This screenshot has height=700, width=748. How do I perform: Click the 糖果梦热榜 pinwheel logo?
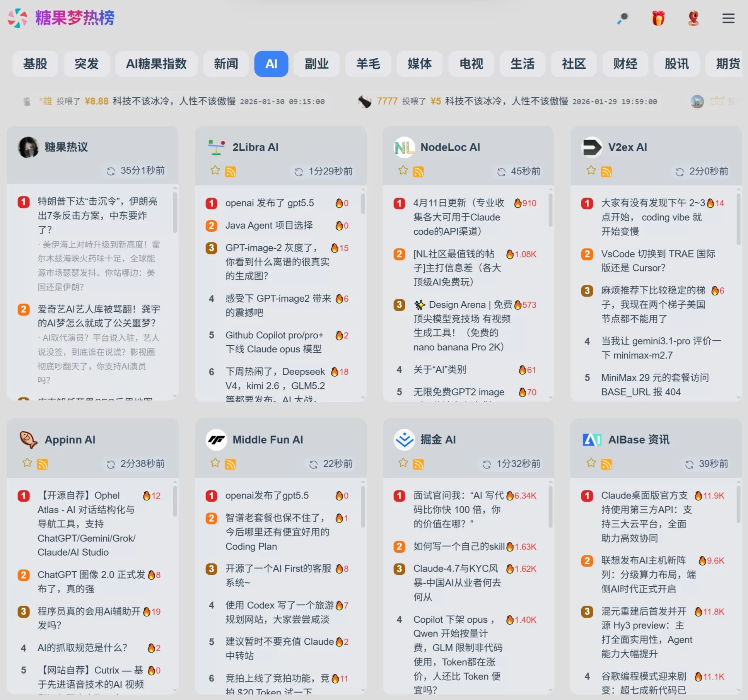click(x=17, y=18)
